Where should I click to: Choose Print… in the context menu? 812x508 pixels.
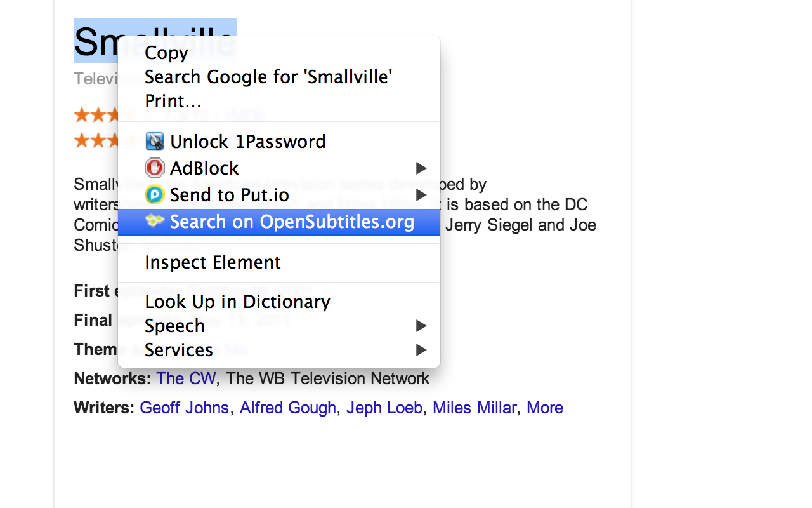tap(279, 101)
